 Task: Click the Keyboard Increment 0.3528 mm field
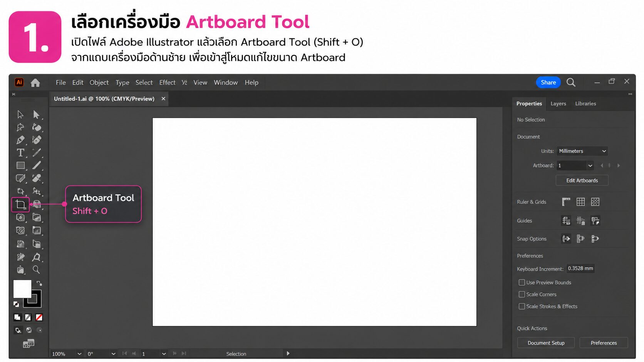(x=580, y=269)
